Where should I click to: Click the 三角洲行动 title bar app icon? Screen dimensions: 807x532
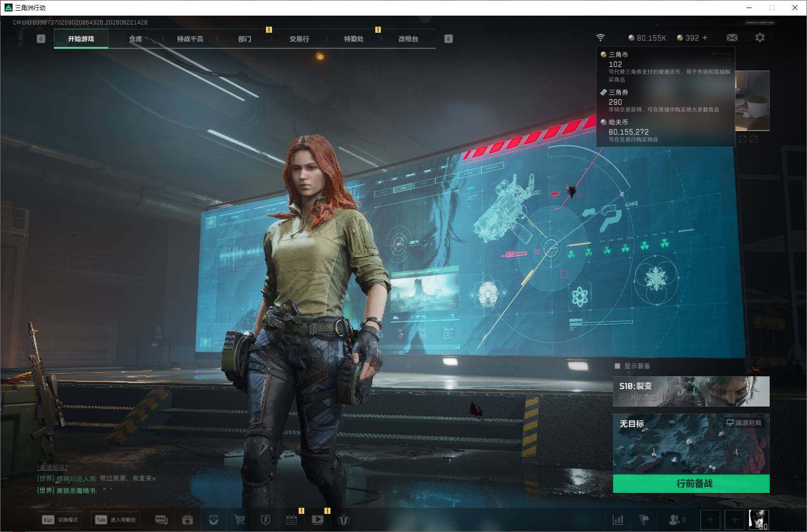(8, 8)
